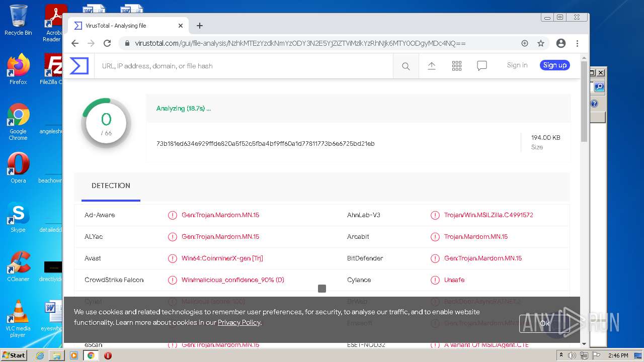Viewport: 644px width, 362px height.
Task: Reload the VirusTotal page
Action: (107, 43)
